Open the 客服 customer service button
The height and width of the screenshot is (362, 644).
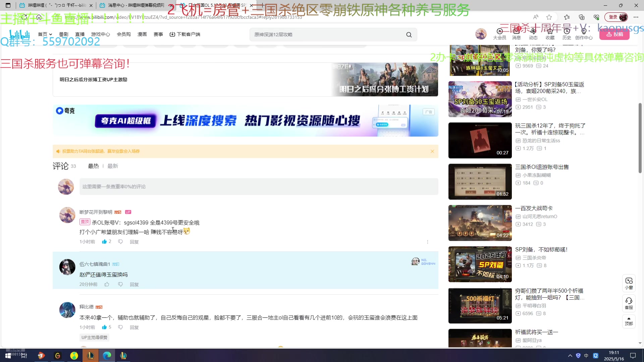(629, 303)
